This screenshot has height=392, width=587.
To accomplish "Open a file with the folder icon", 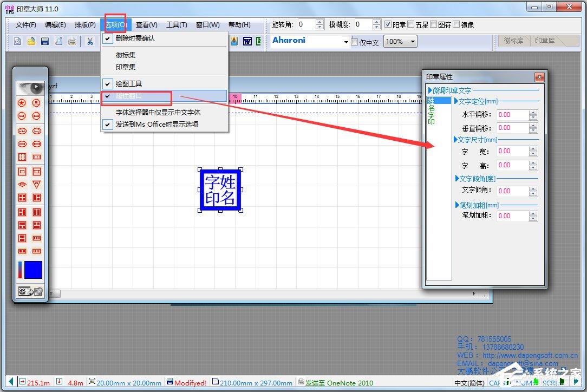I will click(31, 41).
